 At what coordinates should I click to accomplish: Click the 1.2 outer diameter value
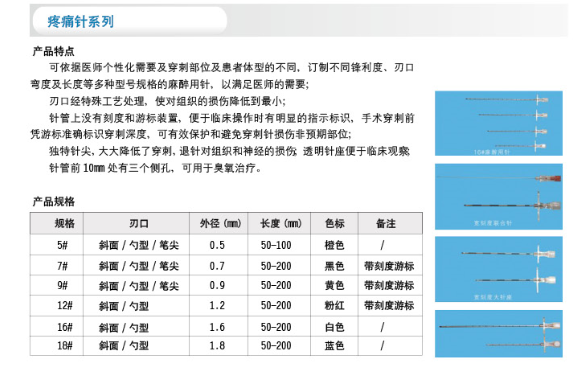point(217,305)
